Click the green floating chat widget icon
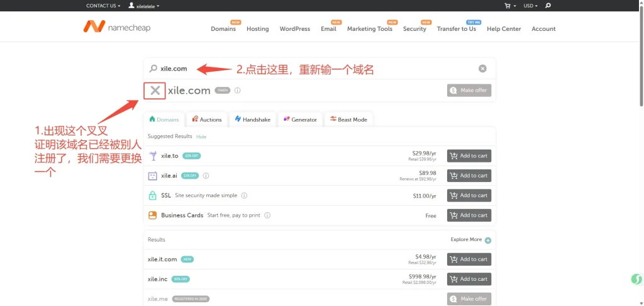 click(x=636, y=280)
